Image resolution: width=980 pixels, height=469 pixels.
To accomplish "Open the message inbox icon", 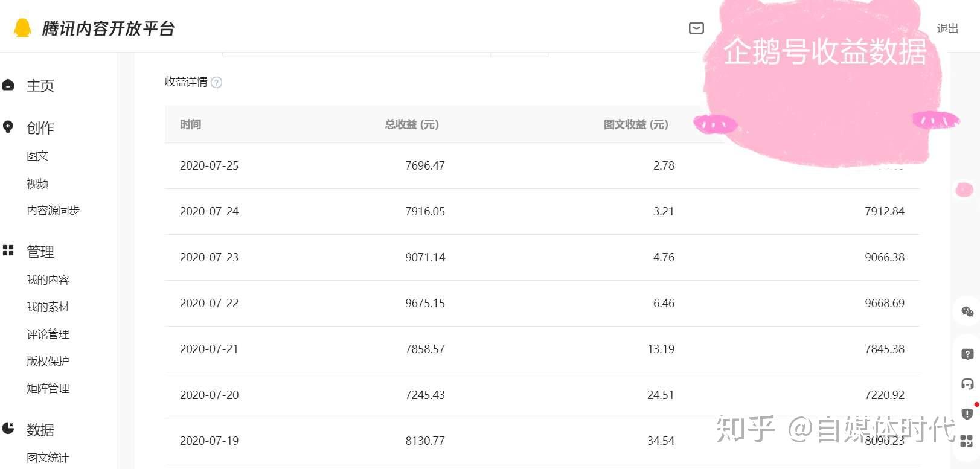I will click(x=696, y=28).
